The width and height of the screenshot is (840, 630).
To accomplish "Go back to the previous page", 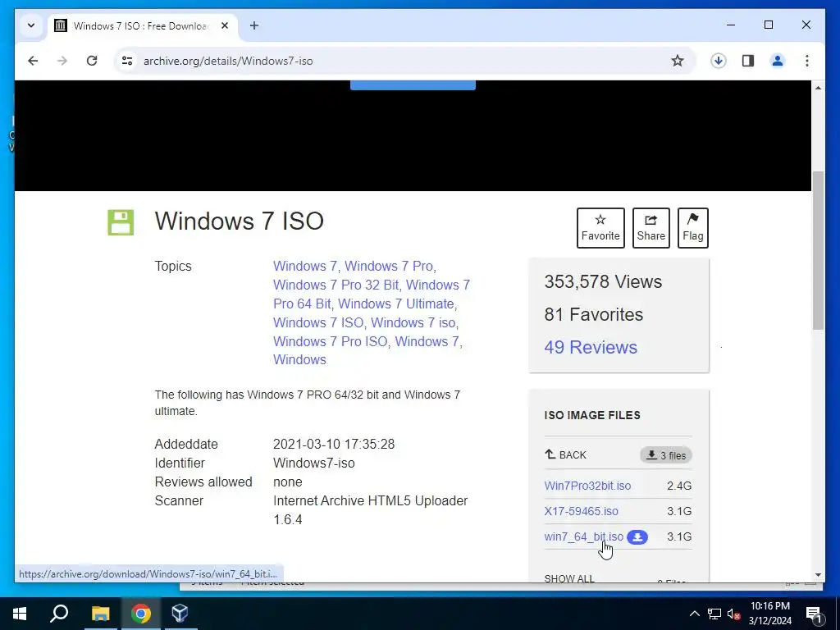I will [33, 61].
